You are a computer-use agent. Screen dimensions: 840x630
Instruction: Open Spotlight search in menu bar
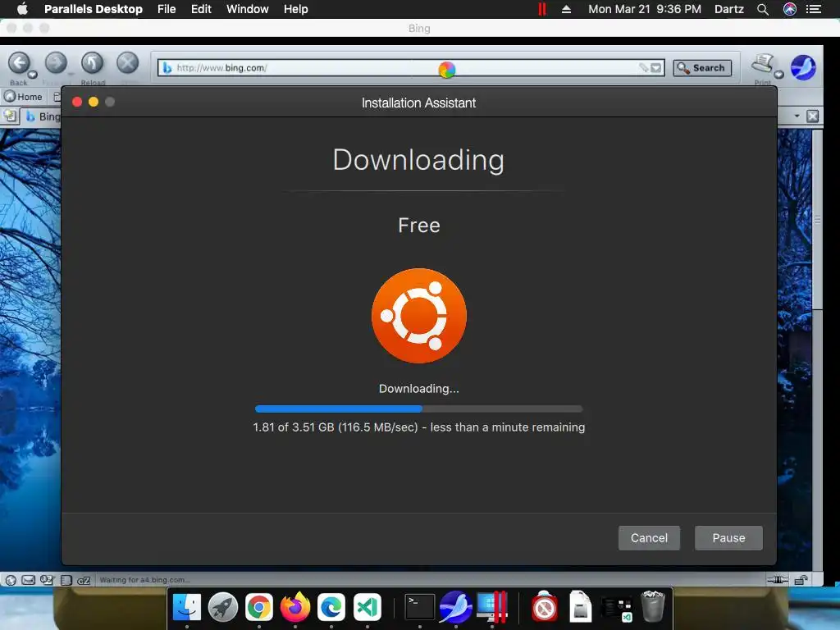[x=763, y=9]
